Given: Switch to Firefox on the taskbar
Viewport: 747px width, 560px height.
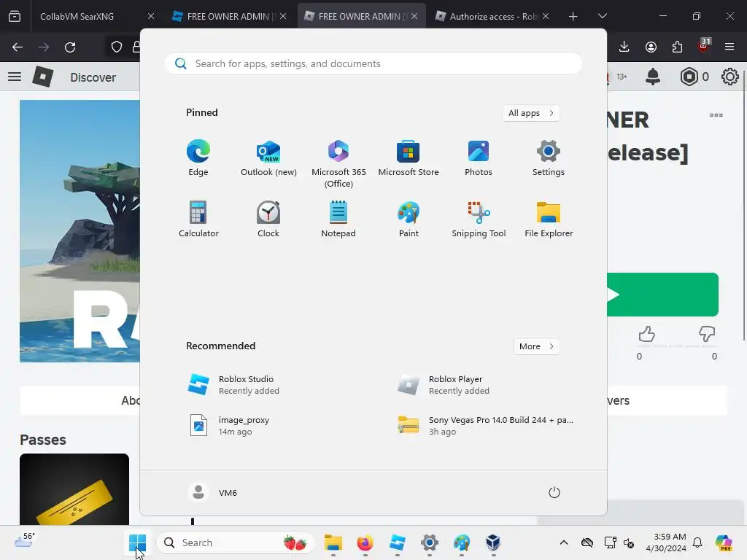Looking at the screenshot, I should click(365, 542).
